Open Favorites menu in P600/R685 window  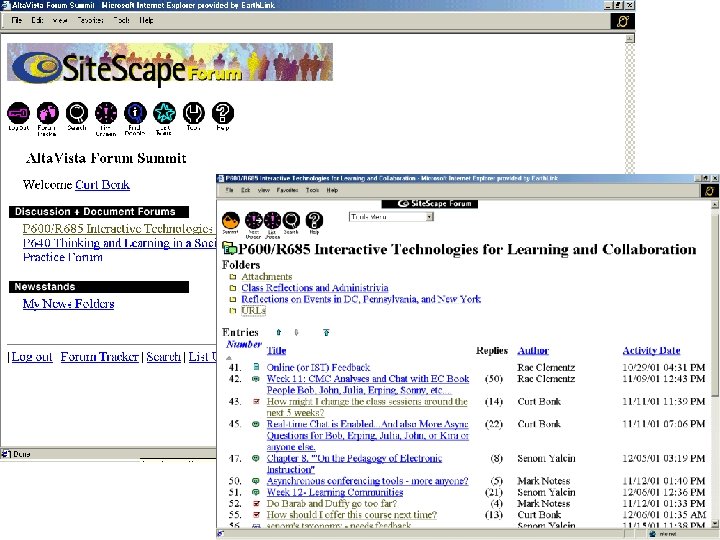coord(287,190)
